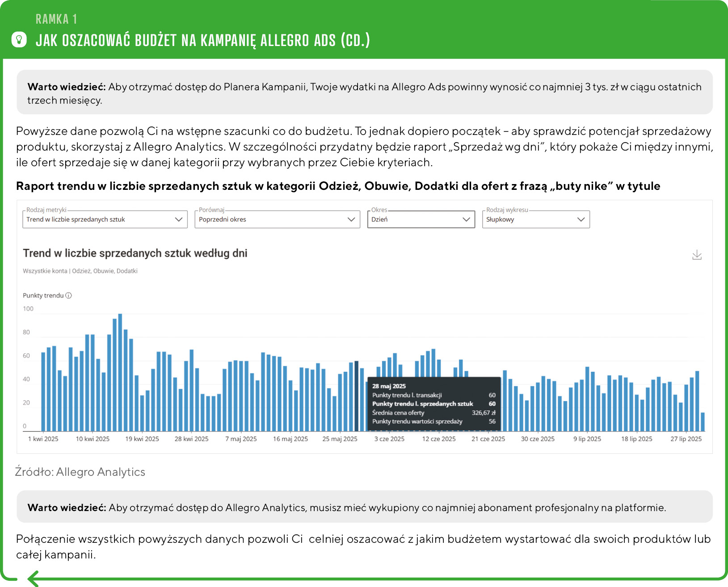728x587 pixels.
Task: Click the 1 kwi 2025 axis label
Action: [x=43, y=439]
